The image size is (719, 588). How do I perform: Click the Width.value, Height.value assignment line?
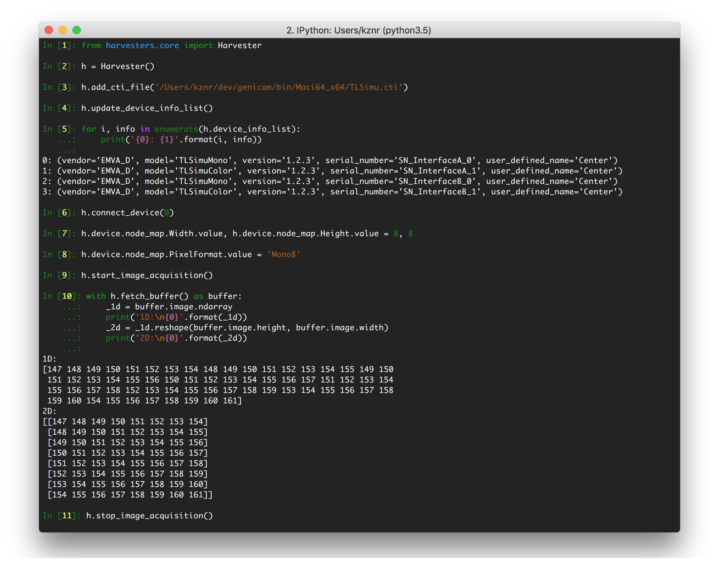247,234
